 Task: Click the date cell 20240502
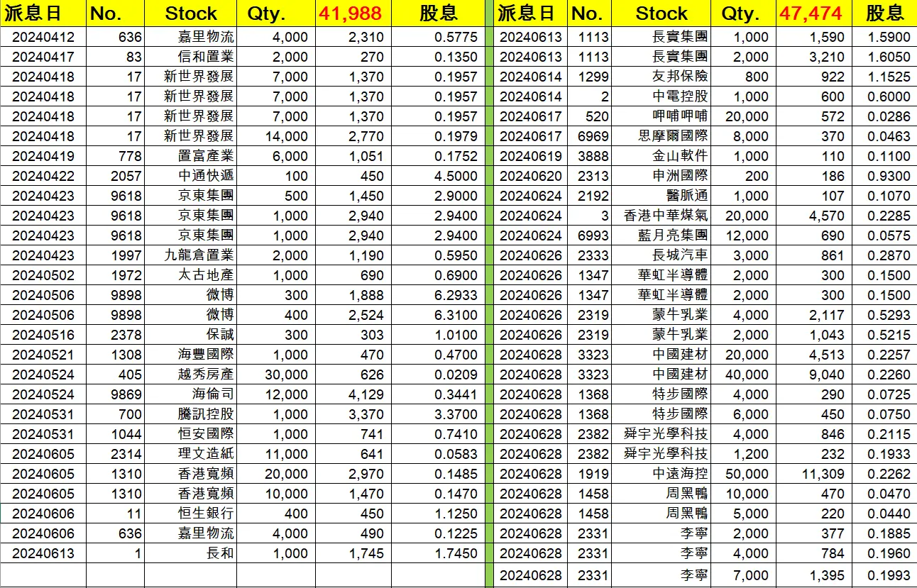click(43, 275)
